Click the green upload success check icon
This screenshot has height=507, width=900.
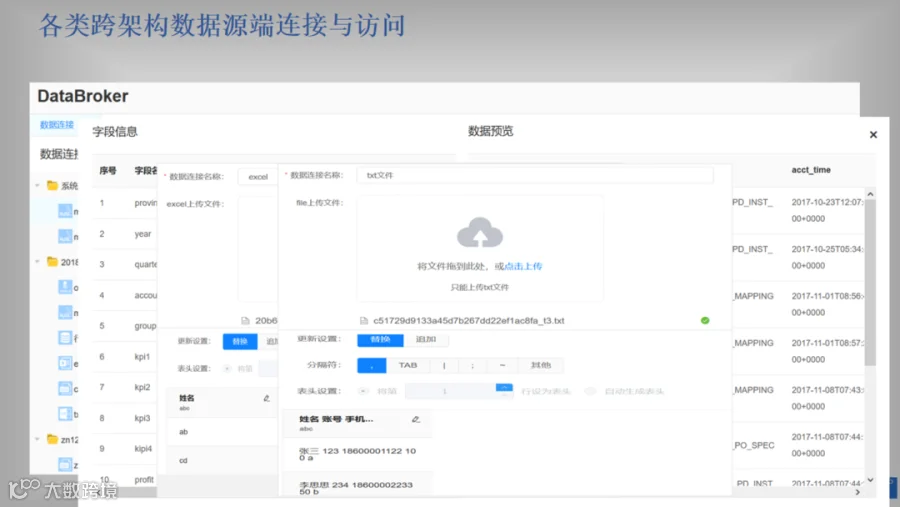tap(705, 320)
